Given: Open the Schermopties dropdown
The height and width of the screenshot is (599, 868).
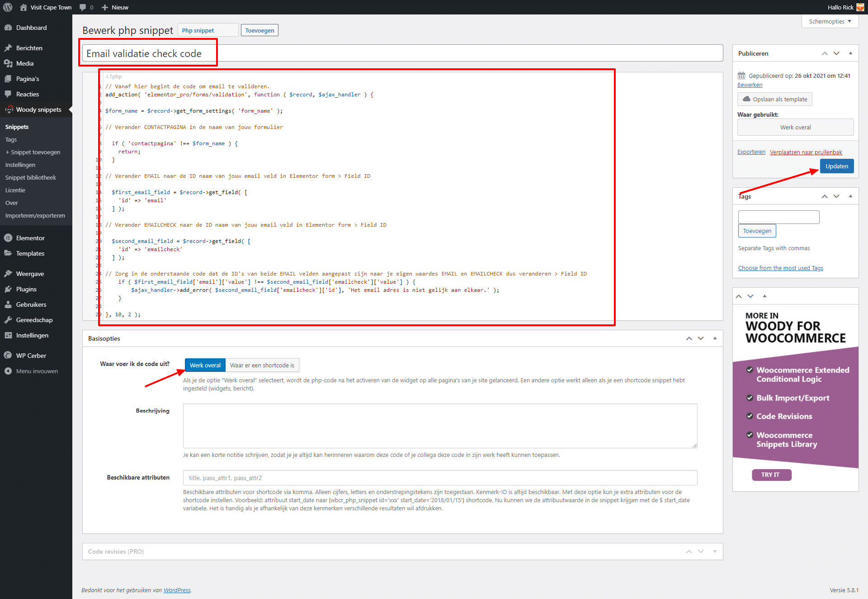Looking at the screenshot, I should click(x=830, y=21).
